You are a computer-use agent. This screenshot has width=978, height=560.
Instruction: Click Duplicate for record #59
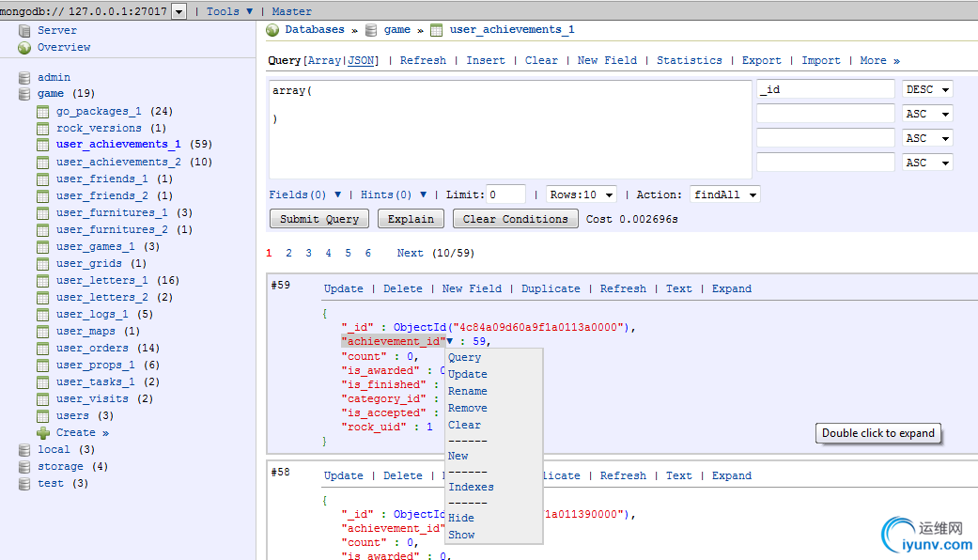[x=551, y=288]
